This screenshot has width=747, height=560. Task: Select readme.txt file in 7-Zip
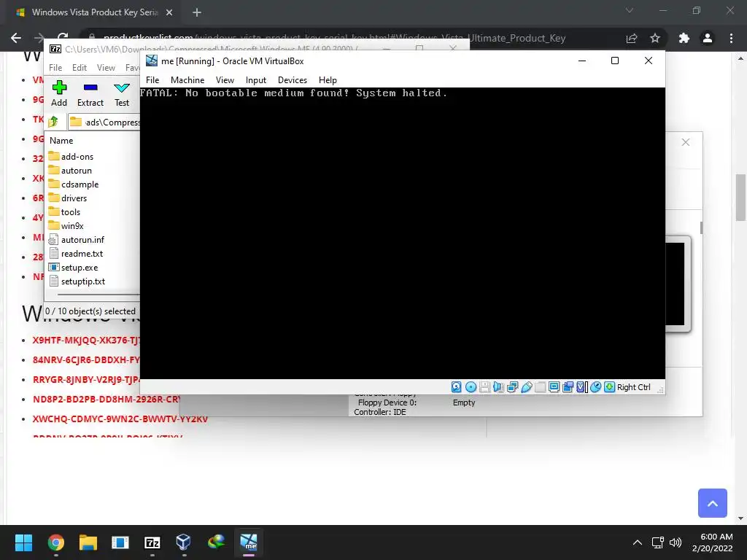(x=76, y=253)
